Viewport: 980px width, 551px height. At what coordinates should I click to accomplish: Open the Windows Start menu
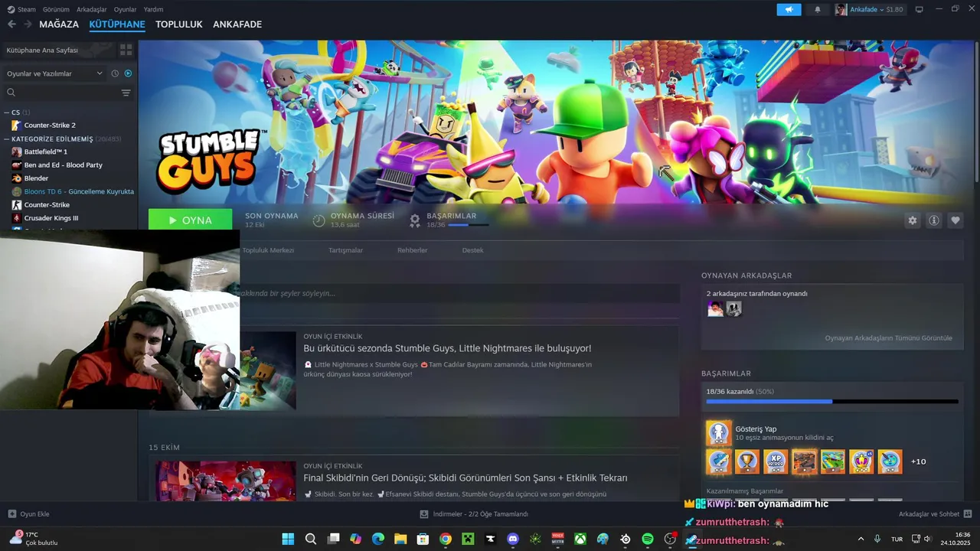(288, 539)
